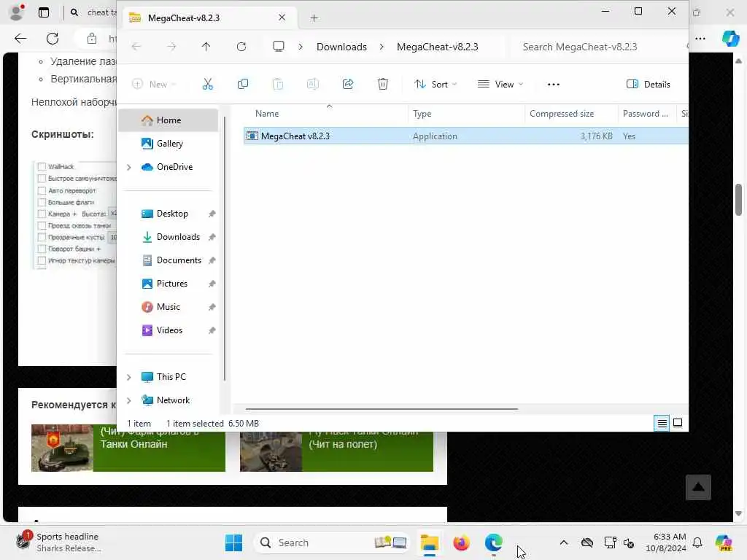Close the MegaCheat-v8.2.3 tab
This screenshot has width=747, height=560.
coord(282,17)
